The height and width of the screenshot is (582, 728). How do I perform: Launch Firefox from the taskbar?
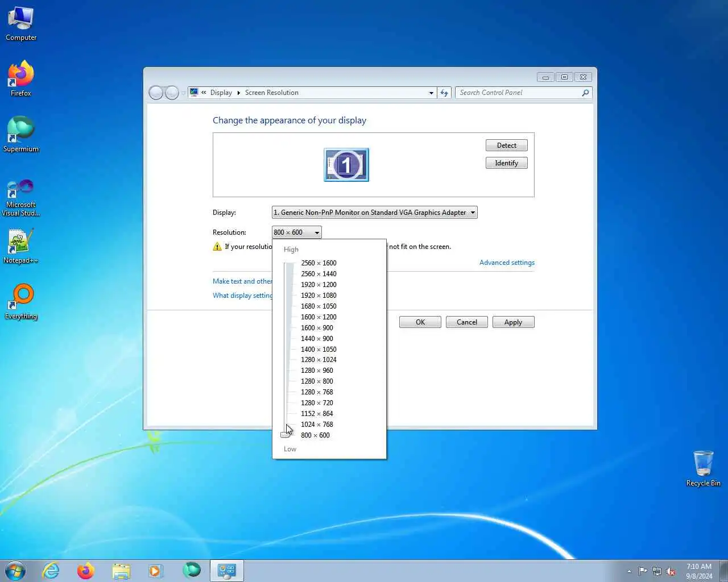[x=86, y=571]
